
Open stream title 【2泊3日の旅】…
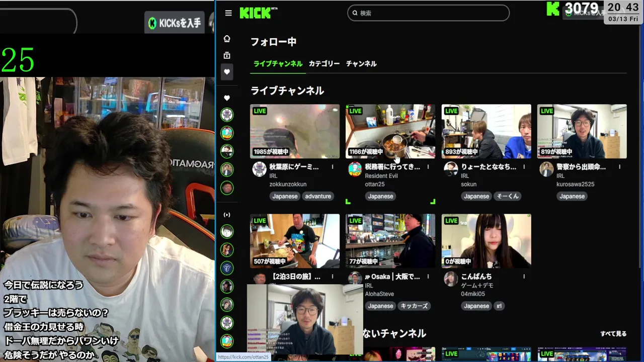pyautogui.click(x=296, y=277)
